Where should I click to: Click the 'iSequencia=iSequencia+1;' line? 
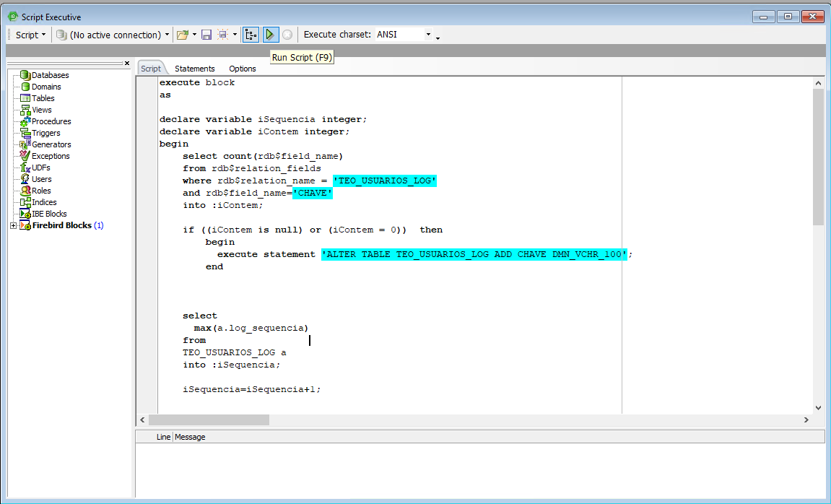[x=252, y=389]
